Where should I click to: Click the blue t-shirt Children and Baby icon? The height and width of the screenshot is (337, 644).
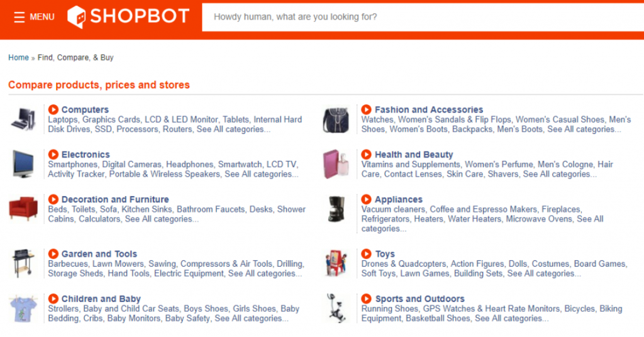click(x=23, y=308)
